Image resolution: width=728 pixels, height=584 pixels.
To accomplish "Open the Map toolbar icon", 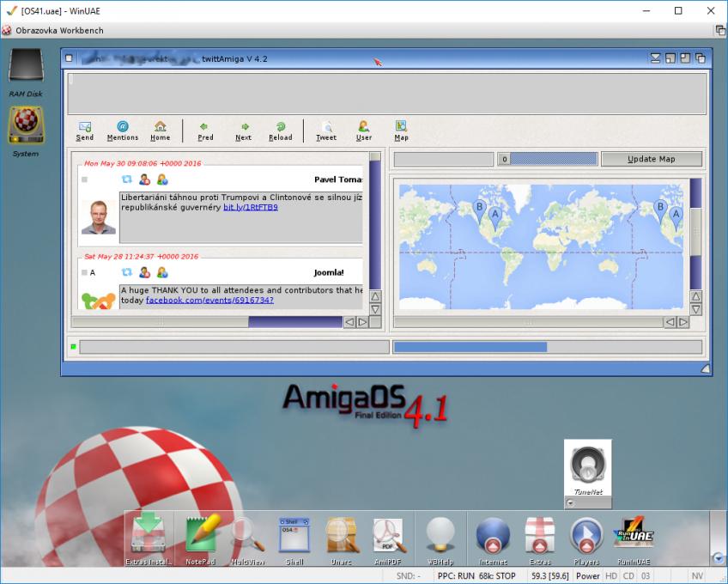I will point(401,130).
